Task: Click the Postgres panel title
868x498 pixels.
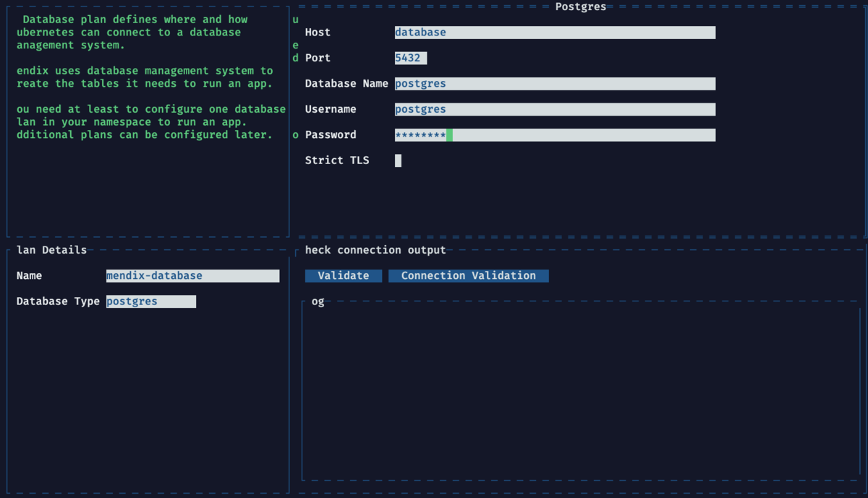Action: click(x=581, y=7)
